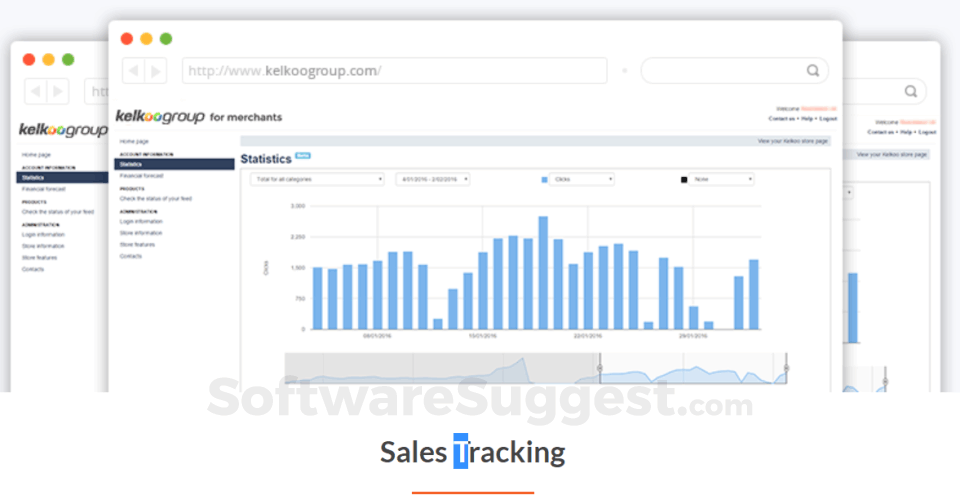
Task: Open 'Check the status of your feed' in front sidebar
Action: 156,198
